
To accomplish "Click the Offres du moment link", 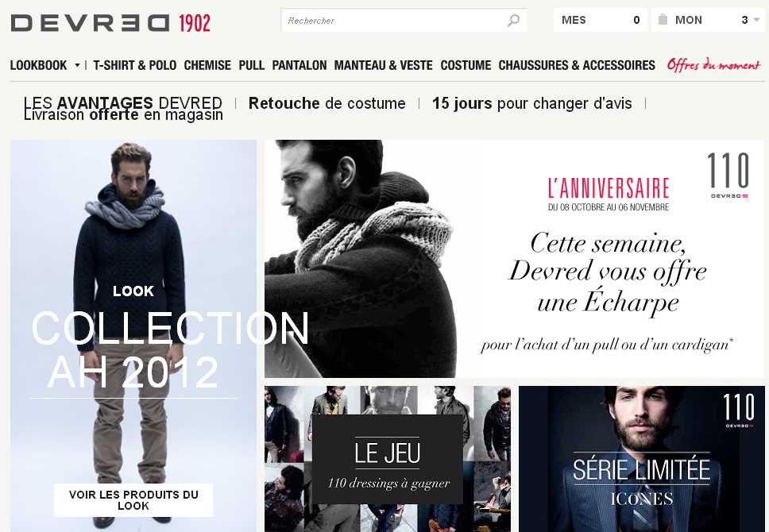I will coord(713,65).
